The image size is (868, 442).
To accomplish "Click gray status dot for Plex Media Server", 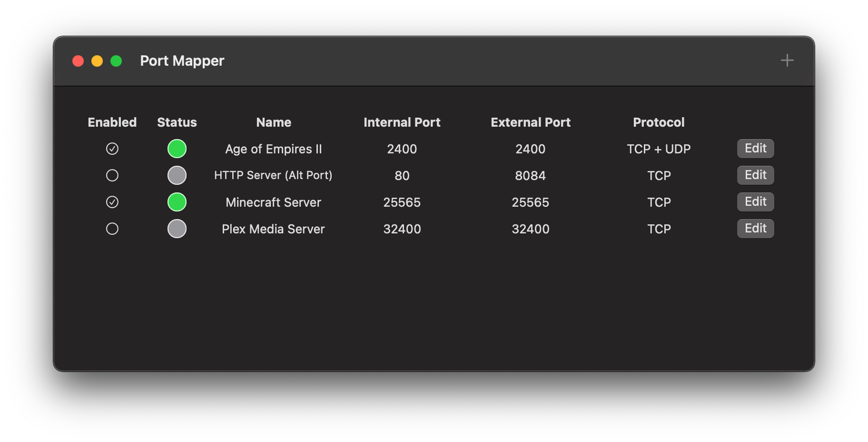I will coord(177,229).
